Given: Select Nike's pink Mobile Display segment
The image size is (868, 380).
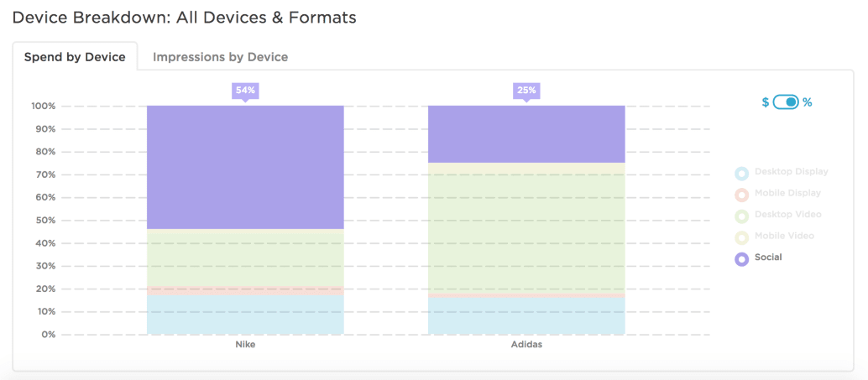Looking at the screenshot, I should click(x=245, y=291).
